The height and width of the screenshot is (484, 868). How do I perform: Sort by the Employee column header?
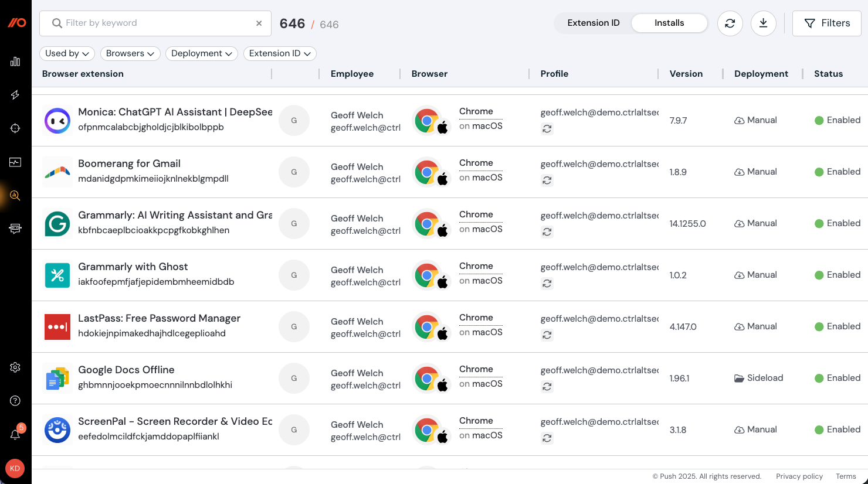click(x=352, y=74)
